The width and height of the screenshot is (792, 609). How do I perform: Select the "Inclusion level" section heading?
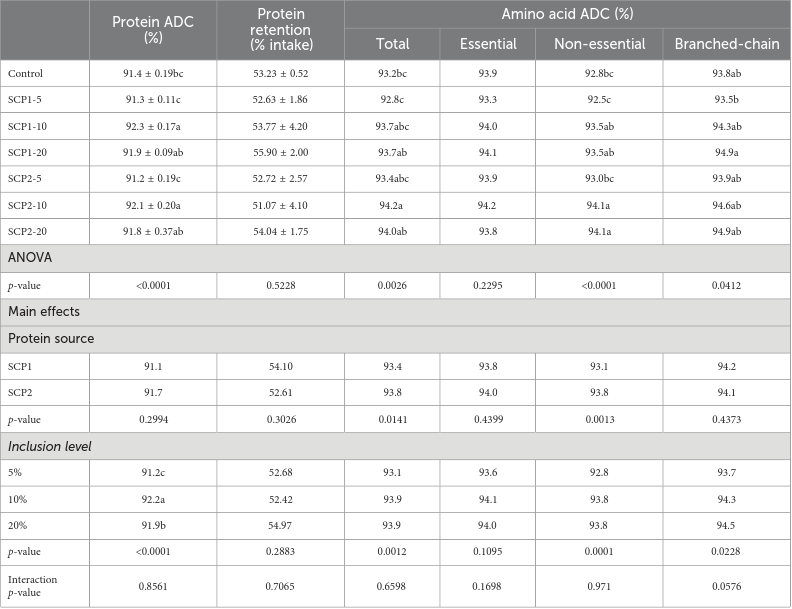click(49, 445)
